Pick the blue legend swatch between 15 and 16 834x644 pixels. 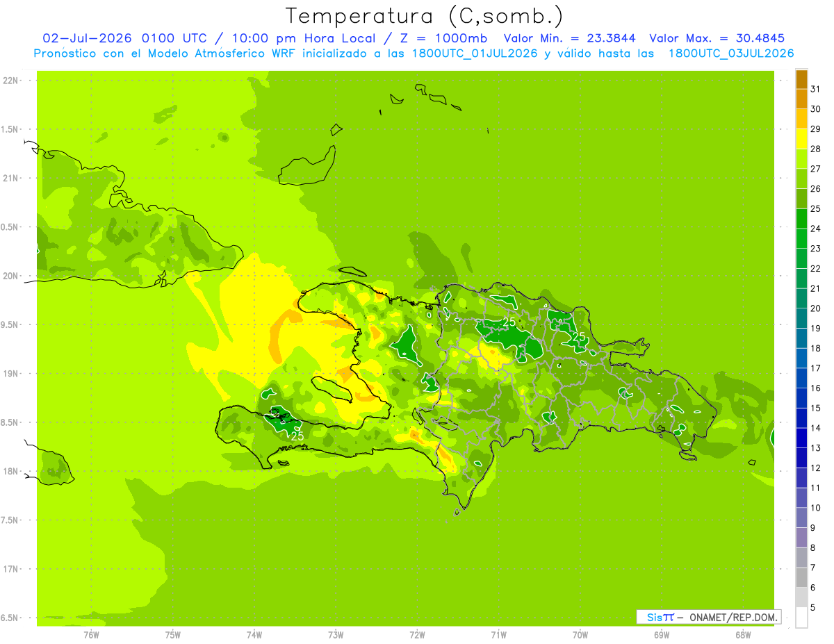801,398
